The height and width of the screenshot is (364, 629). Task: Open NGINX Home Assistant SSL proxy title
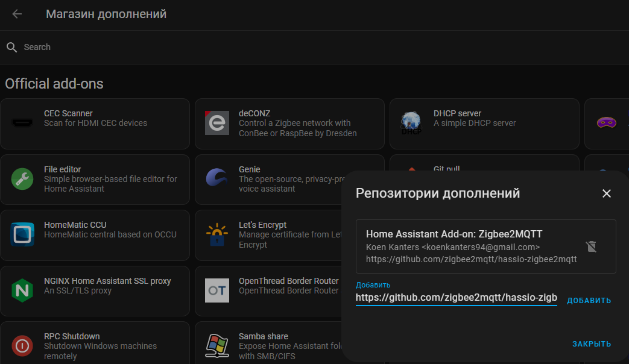click(107, 281)
